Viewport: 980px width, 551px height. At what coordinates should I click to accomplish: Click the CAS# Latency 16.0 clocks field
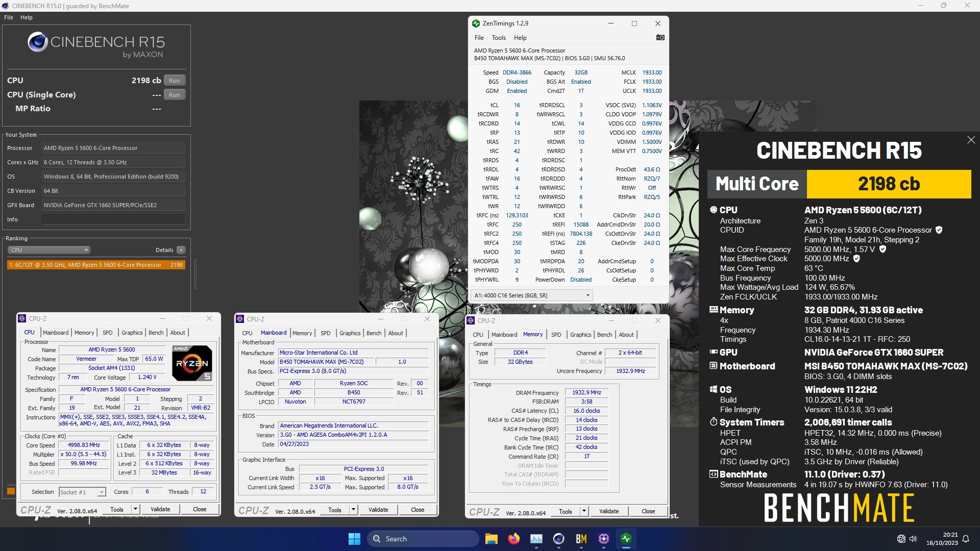pos(586,411)
